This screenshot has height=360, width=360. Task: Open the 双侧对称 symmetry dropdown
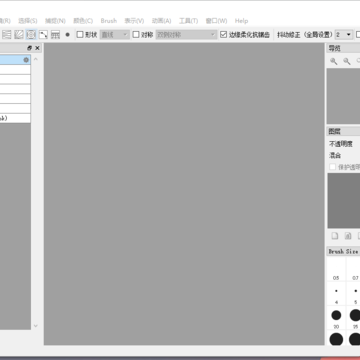click(x=186, y=35)
